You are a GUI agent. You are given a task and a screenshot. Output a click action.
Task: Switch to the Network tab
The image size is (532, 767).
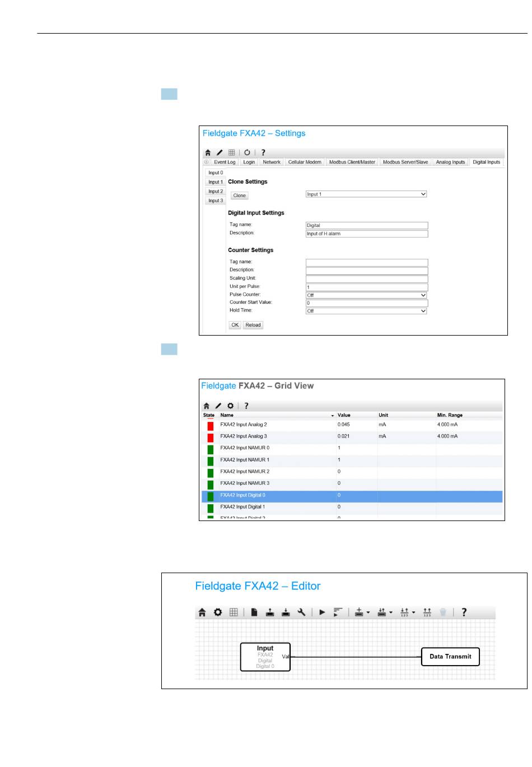tap(272, 162)
